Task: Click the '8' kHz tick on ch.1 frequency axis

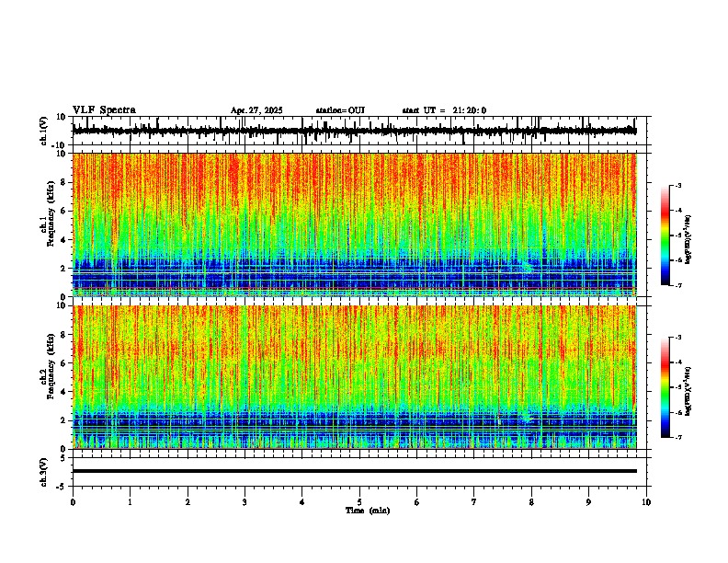Action: pos(63,182)
